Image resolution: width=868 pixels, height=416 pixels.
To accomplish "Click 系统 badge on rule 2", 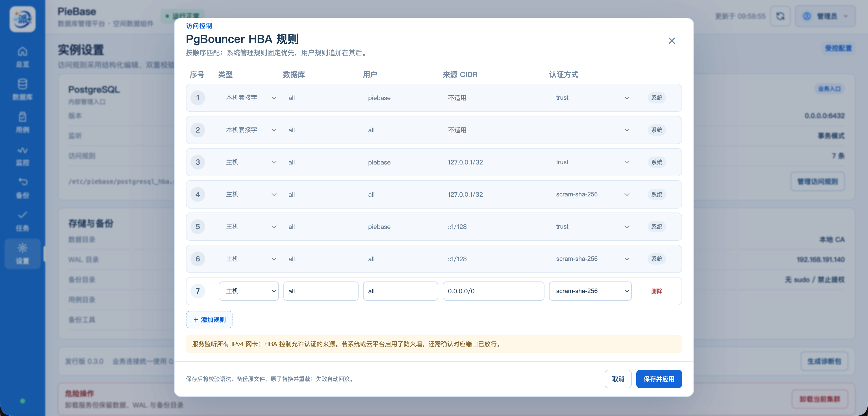I will point(656,130).
